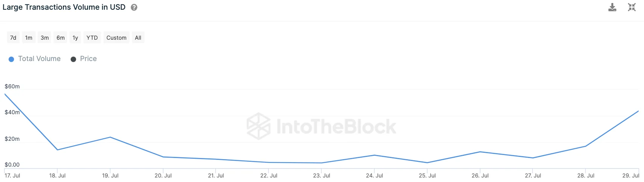
Task: Click the chart title text
Action: point(64,7)
